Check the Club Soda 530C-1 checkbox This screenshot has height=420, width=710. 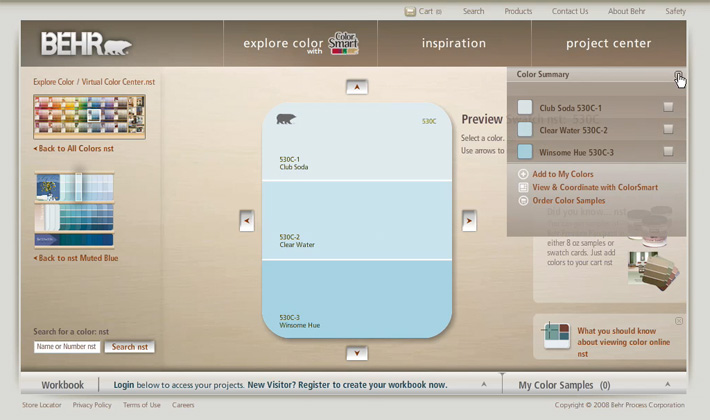(668, 107)
